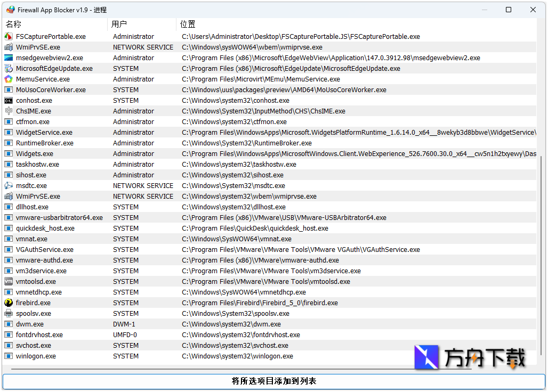Click the MoUsoCoreWorker.exe uus path
The height and width of the screenshot is (392, 548).
pyautogui.click(x=284, y=89)
